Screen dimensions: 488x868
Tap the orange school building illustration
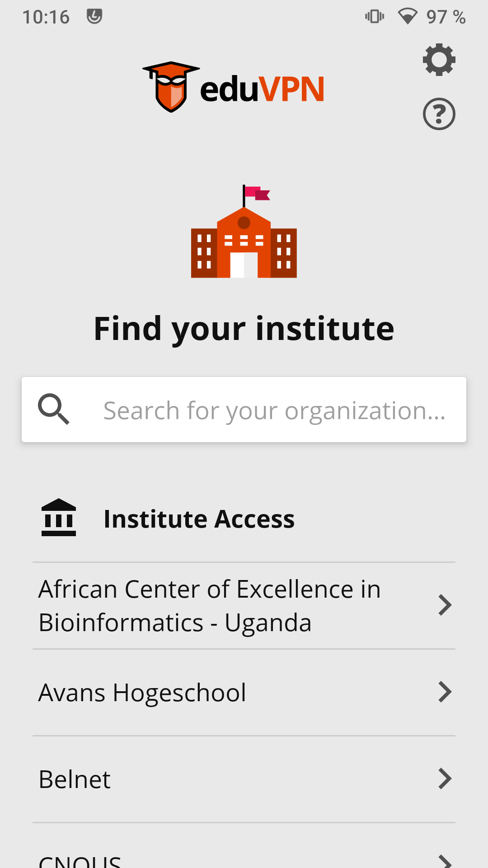[x=244, y=232]
